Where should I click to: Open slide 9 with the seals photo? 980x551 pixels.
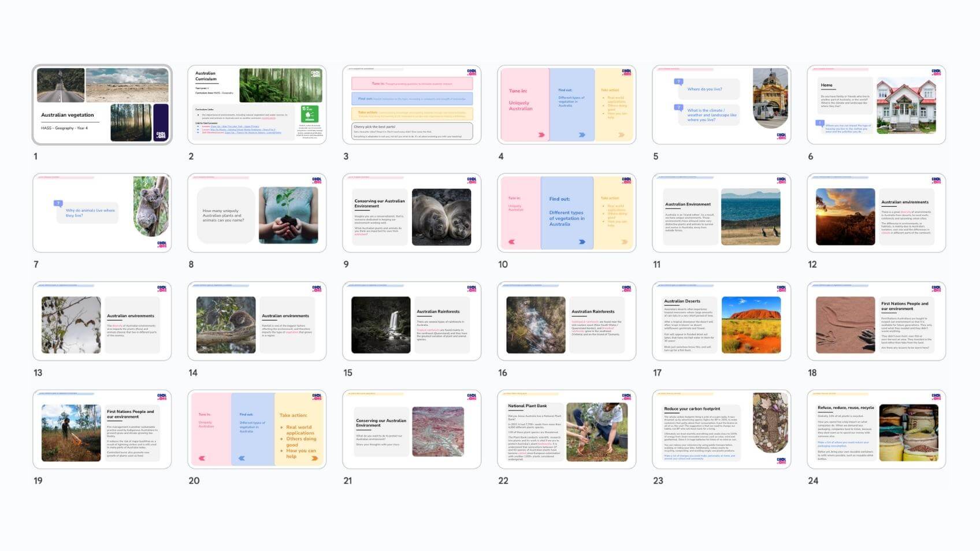tap(411, 213)
